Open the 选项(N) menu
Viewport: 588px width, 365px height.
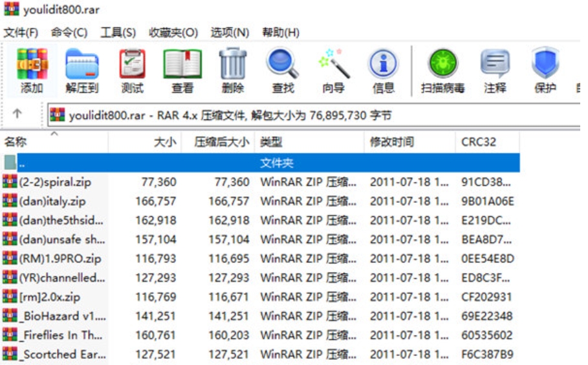(230, 32)
